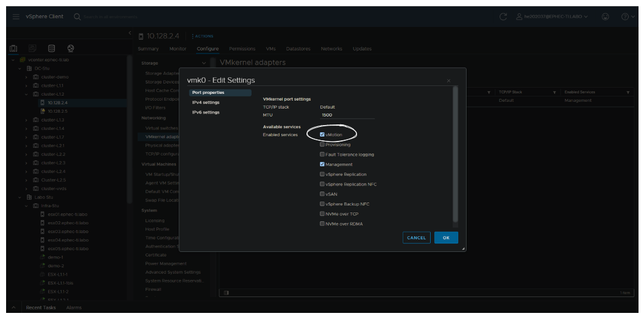Open the column chooser icon below the table
The width and height of the screenshot is (644, 319).
click(x=226, y=293)
